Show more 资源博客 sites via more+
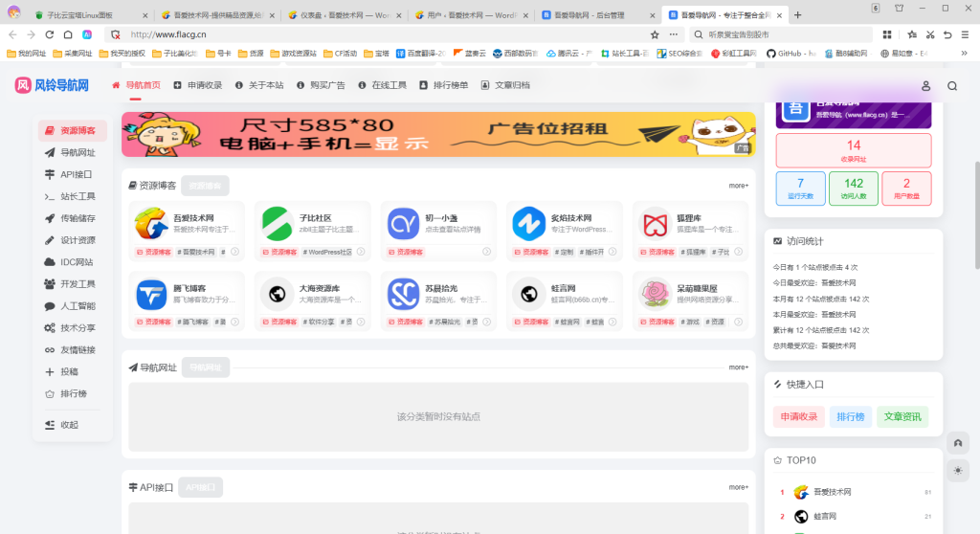This screenshot has width=980, height=534. point(738,186)
